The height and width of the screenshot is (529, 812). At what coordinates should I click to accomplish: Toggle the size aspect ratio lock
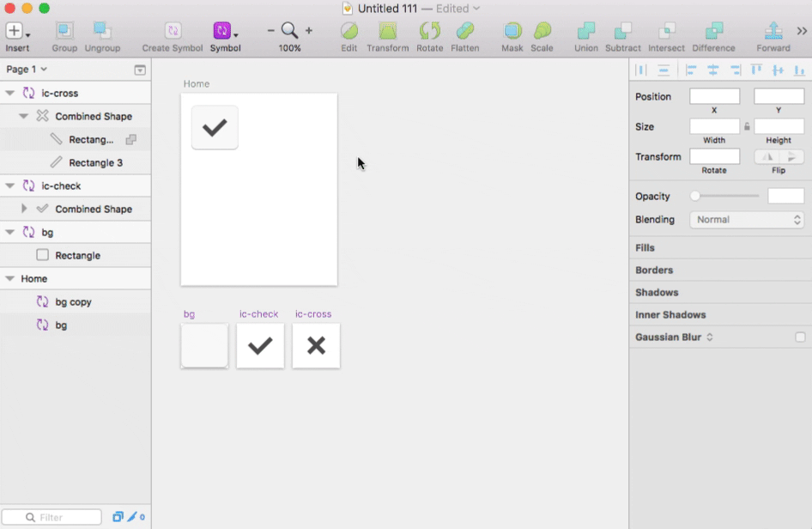(747, 126)
